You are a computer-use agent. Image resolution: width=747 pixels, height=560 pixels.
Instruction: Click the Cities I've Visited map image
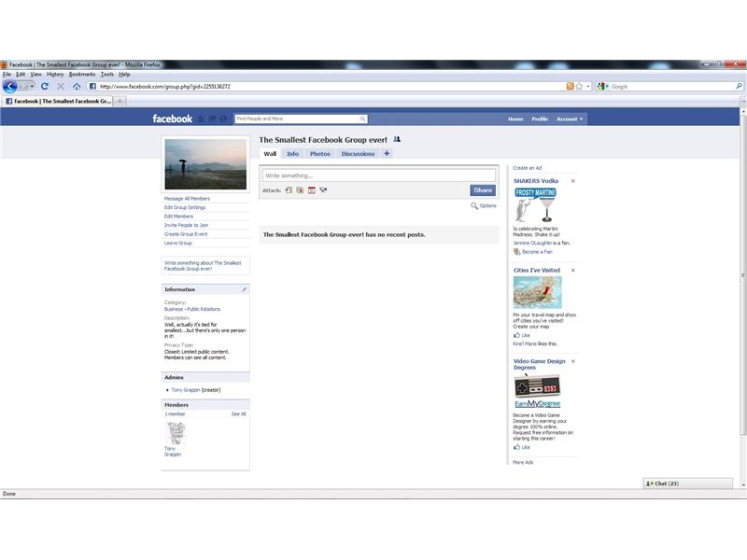[x=538, y=292]
